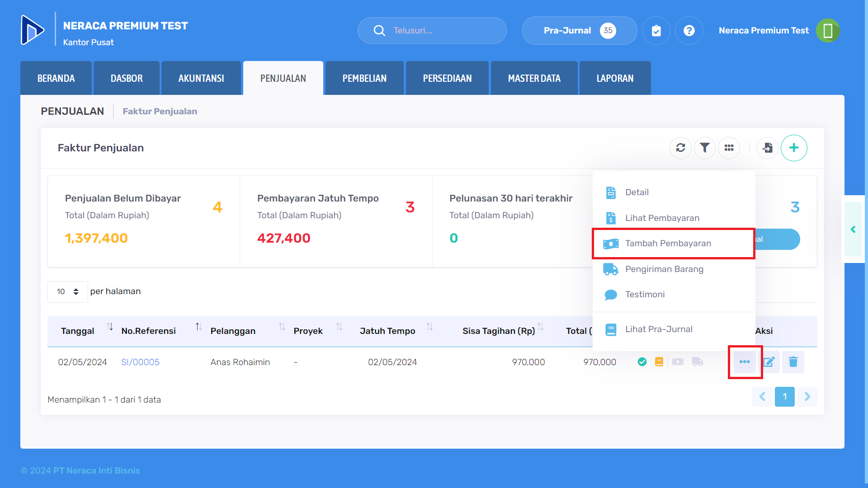Click the grey payment status icon
Image resolution: width=868 pixels, height=488 pixels.
678,362
